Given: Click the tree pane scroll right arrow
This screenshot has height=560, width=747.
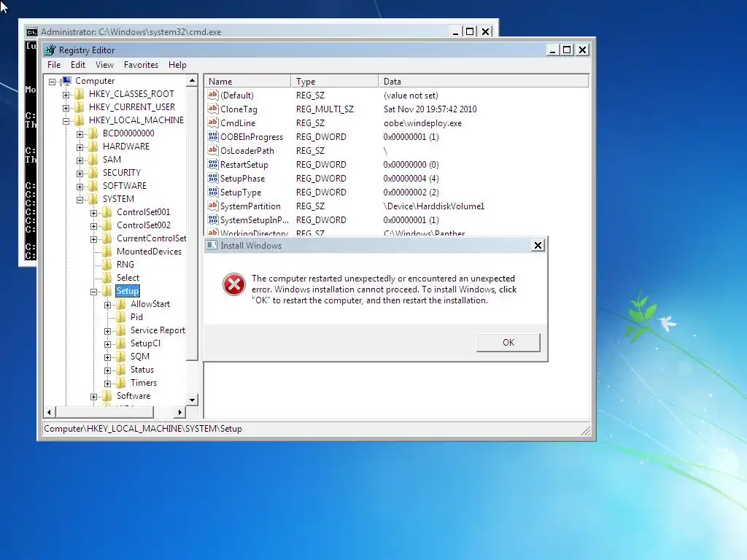Looking at the screenshot, I should click(179, 412).
